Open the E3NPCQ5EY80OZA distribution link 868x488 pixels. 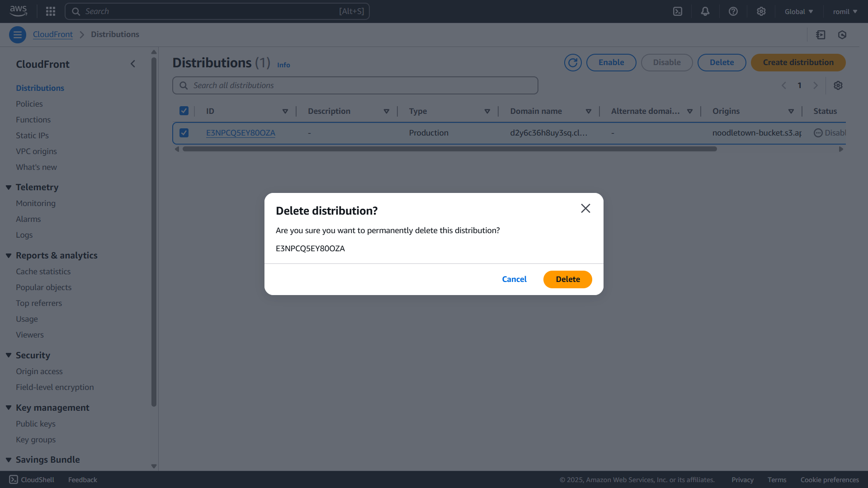click(x=241, y=133)
